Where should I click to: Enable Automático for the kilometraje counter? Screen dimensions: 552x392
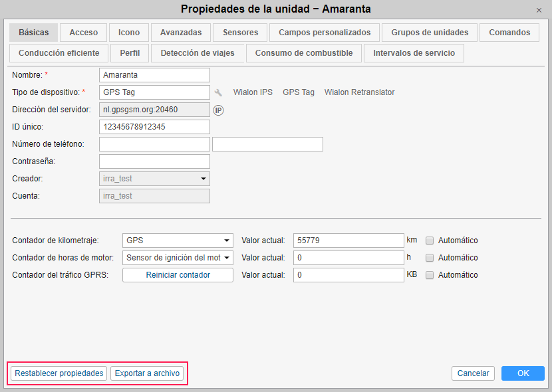tap(430, 241)
